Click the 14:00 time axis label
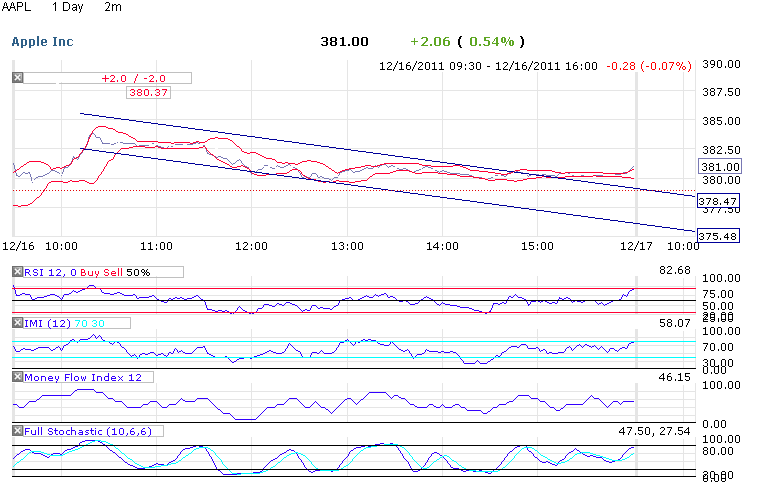 pos(442,246)
